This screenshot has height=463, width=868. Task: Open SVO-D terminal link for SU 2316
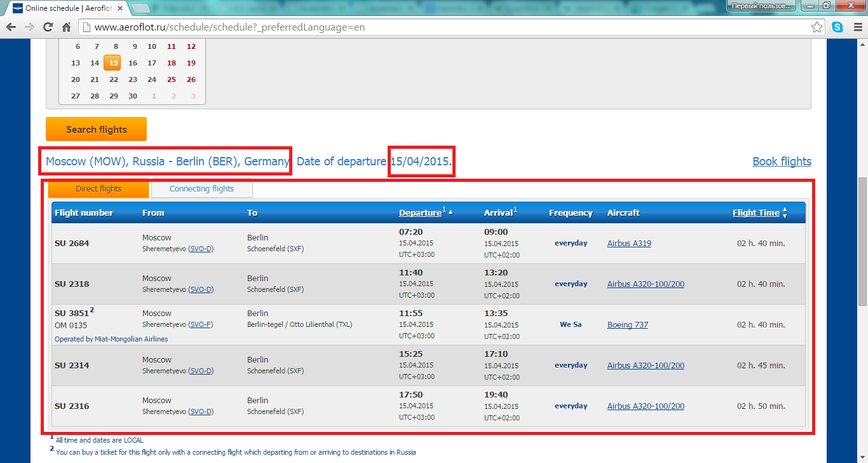201,411
